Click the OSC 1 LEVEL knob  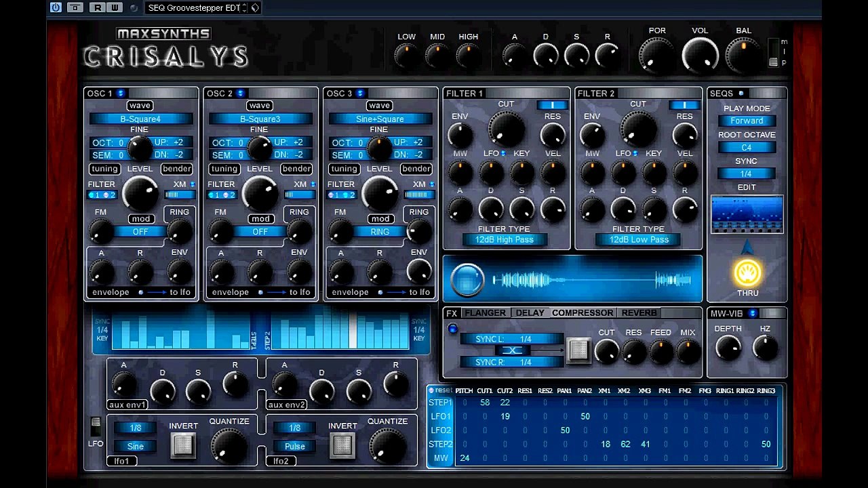pyautogui.click(x=140, y=192)
